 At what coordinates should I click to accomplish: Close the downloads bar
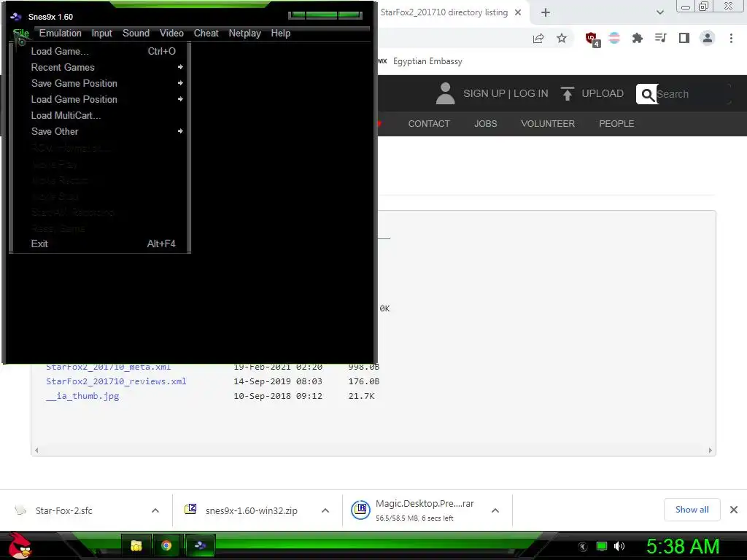point(734,510)
